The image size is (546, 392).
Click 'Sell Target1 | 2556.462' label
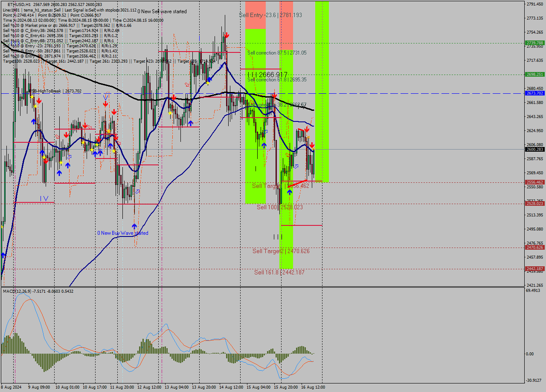(x=281, y=186)
